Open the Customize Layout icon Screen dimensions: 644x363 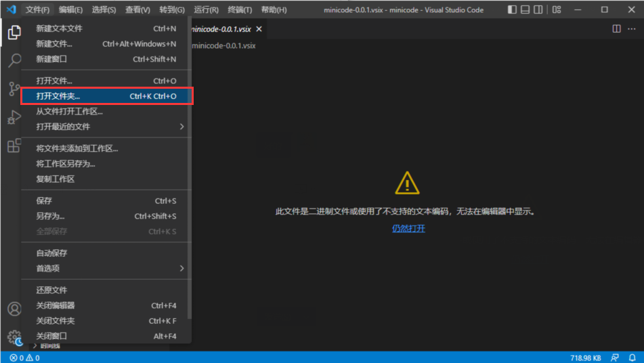pos(557,9)
